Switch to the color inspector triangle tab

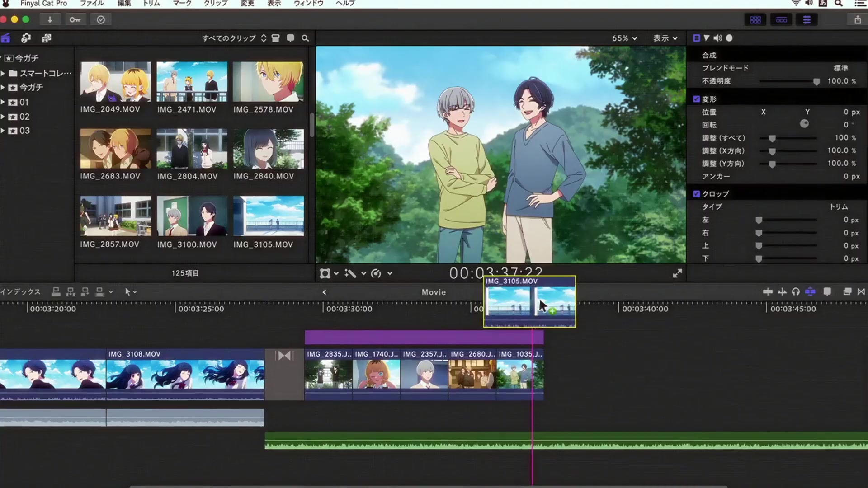[707, 38]
